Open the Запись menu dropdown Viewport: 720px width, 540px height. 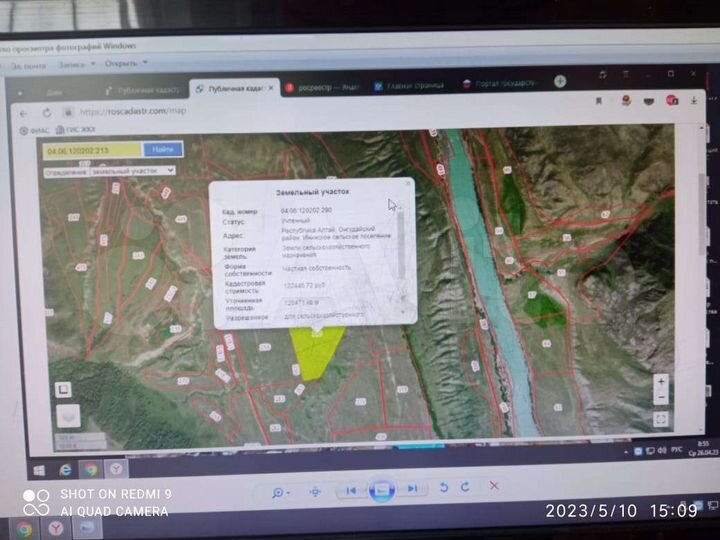tap(75, 64)
